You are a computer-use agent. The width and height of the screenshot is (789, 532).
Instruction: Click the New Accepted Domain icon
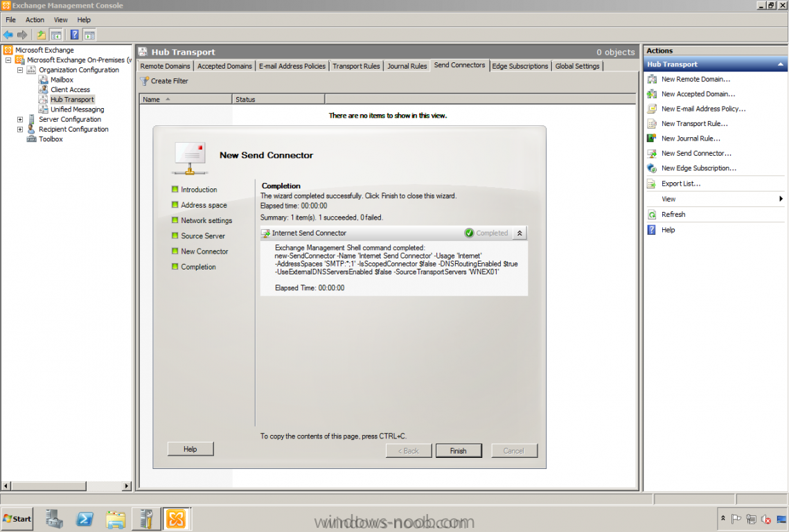click(x=652, y=94)
